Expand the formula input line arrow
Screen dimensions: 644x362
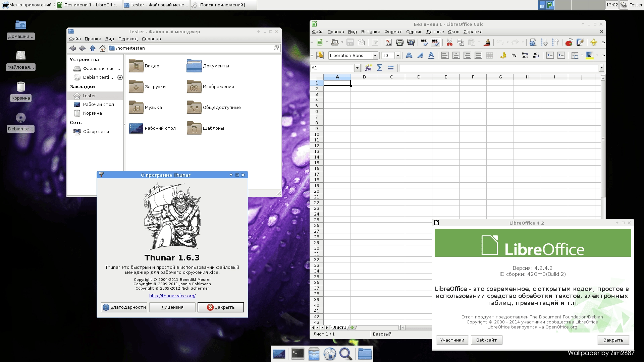coord(601,68)
